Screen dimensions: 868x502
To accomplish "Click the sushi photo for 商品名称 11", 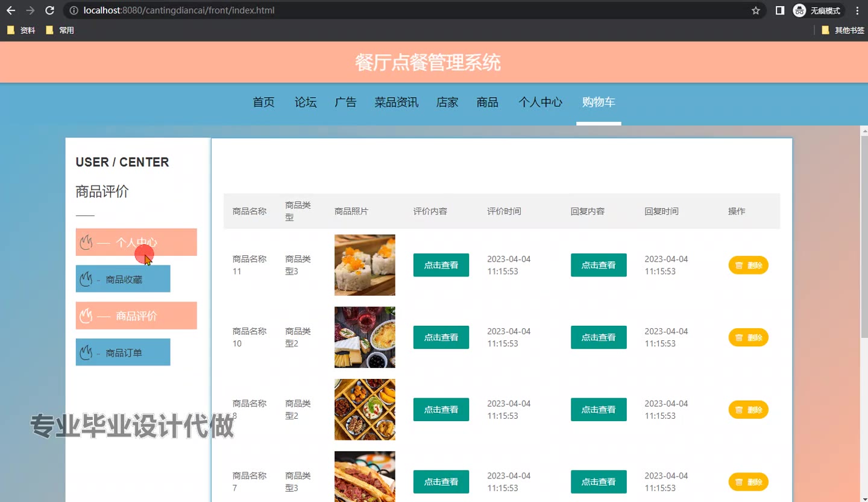I will coord(365,265).
